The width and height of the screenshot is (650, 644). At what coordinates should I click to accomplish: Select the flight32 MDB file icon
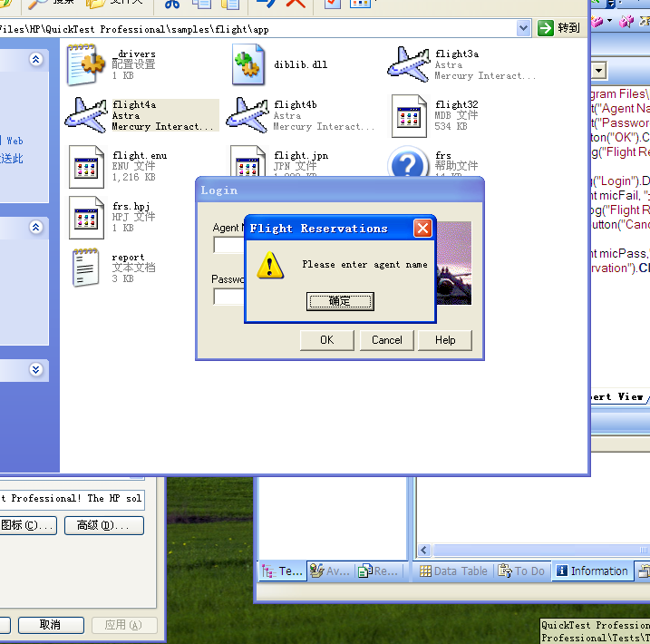pyautogui.click(x=409, y=116)
